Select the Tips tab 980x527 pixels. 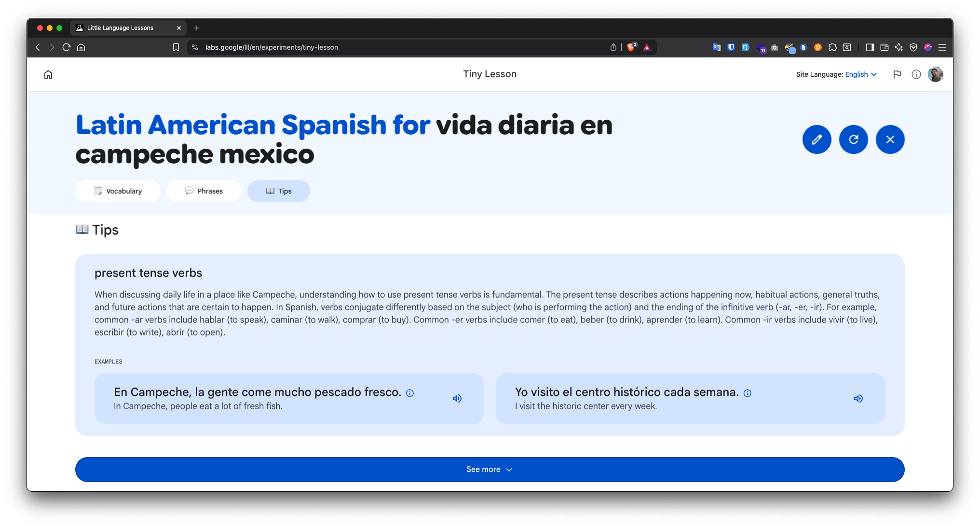pyautogui.click(x=279, y=191)
